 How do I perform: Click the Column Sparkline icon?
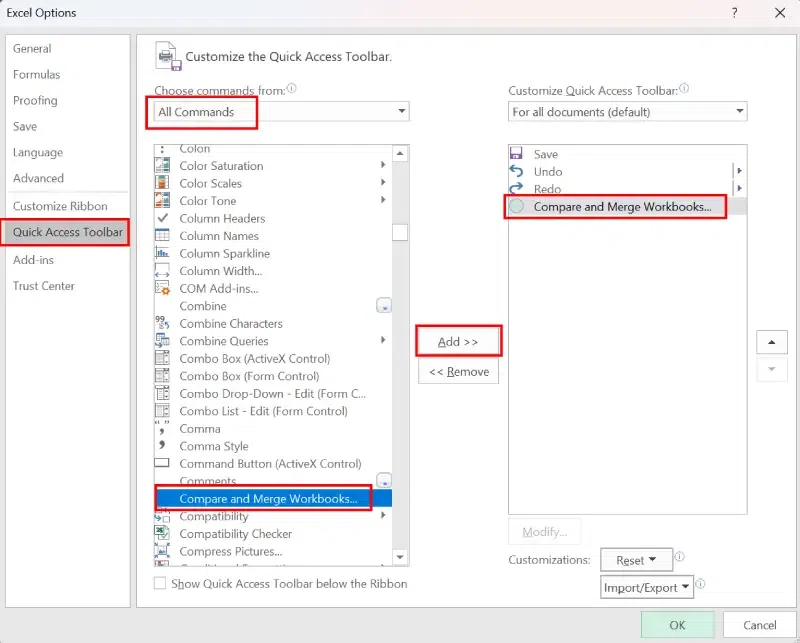[x=162, y=253]
